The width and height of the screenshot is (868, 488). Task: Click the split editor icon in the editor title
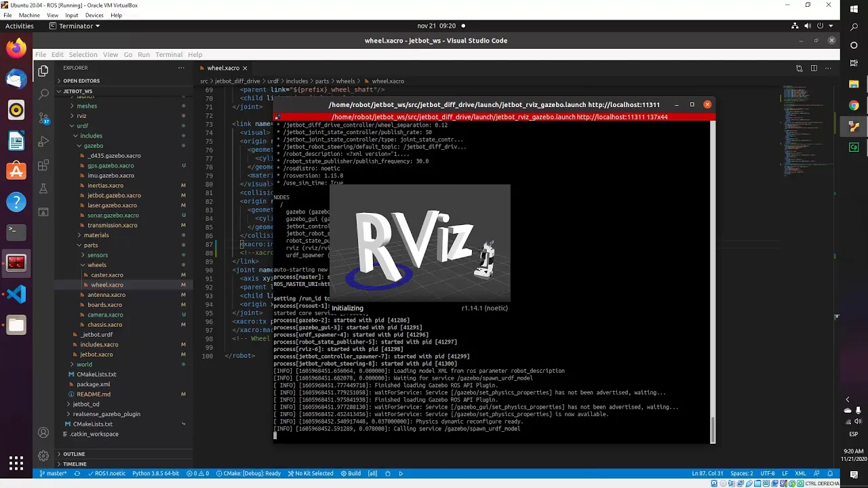coord(814,68)
